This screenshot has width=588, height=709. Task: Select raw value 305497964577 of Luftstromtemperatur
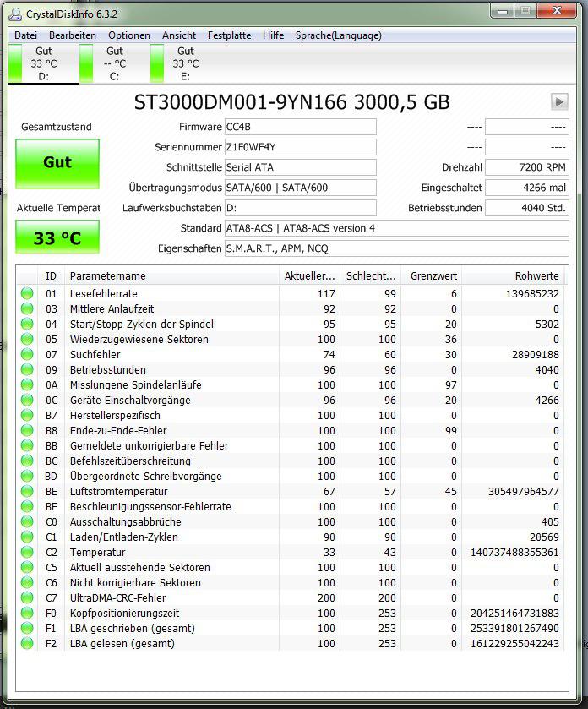coord(523,491)
